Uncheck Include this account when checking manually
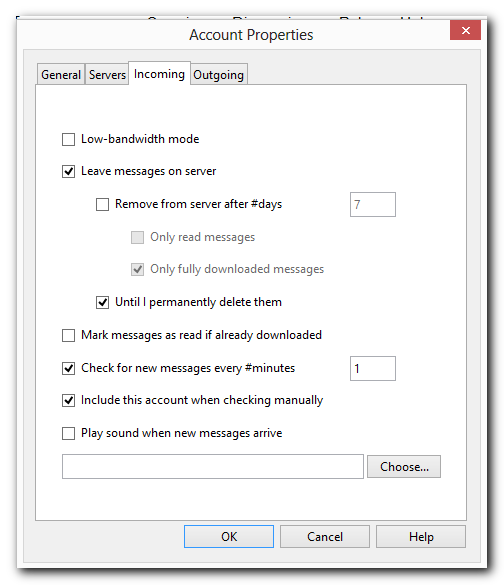 point(68,401)
